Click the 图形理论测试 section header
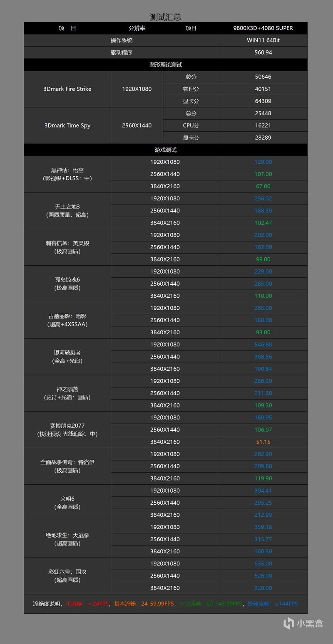This screenshot has height=644, width=333. pos(166,64)
